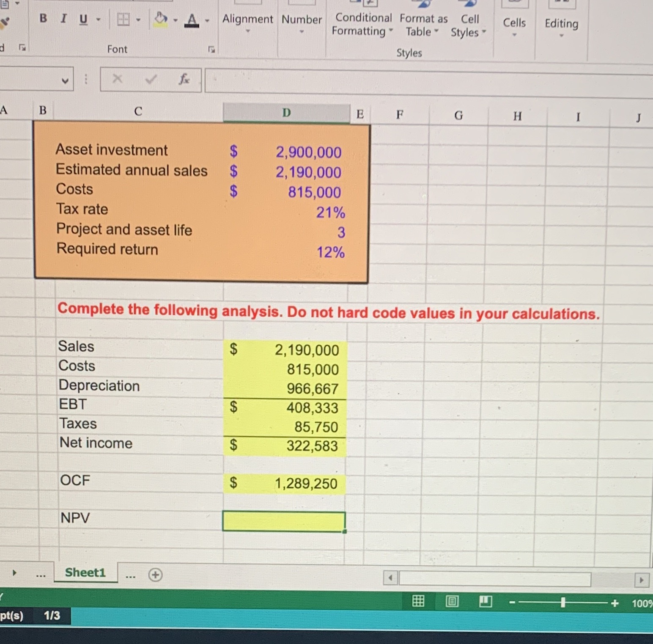This screenshot has height=644, width=653.
Task: Select column H header
Action: click(517, 116)
